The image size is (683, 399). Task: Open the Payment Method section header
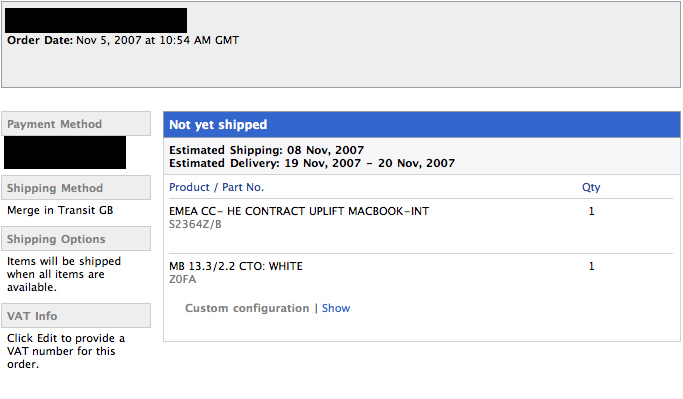pos(76,124)
